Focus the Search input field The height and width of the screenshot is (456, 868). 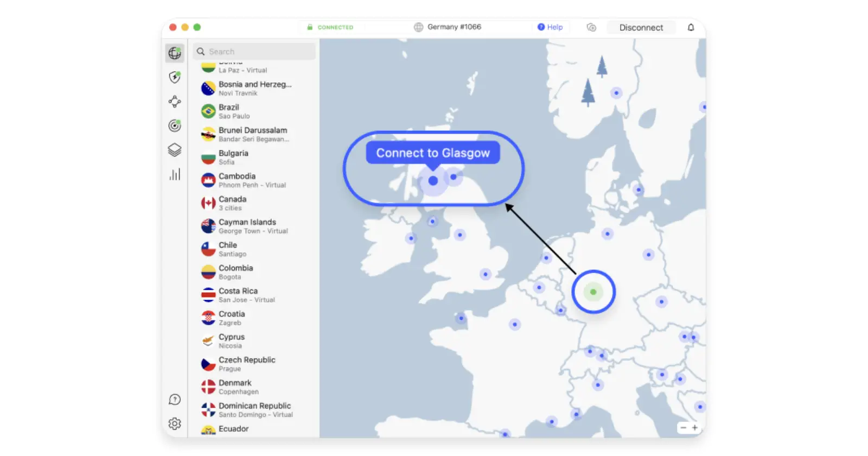pyautogui.click(x=254, y=52)
